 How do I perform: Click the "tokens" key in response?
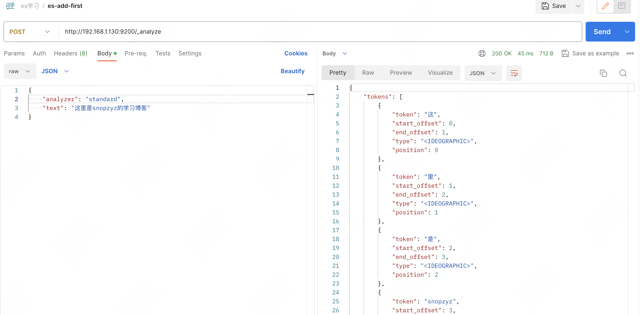click(x=377, y=97)
